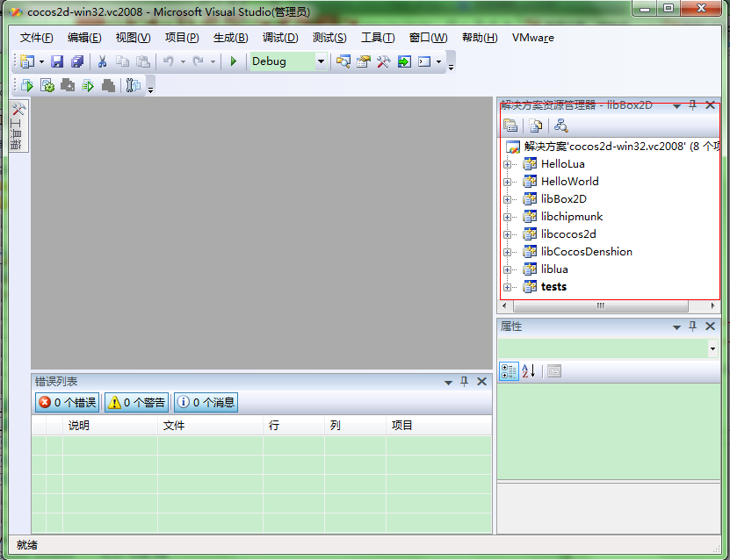Open the Properties object selector dropdown
This screenshot has width=730, height=560.
coord(712,348)
